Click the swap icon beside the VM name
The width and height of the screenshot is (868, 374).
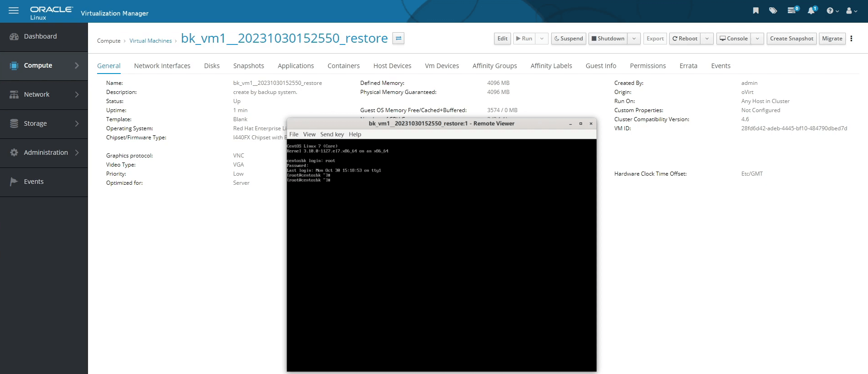[398, 38]
